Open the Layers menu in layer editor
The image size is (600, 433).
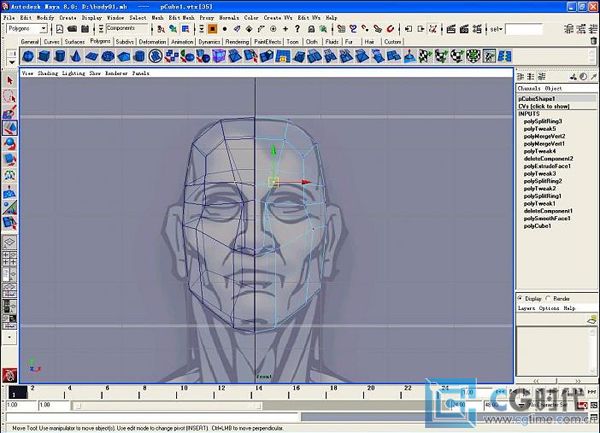[x=526, y=308]
